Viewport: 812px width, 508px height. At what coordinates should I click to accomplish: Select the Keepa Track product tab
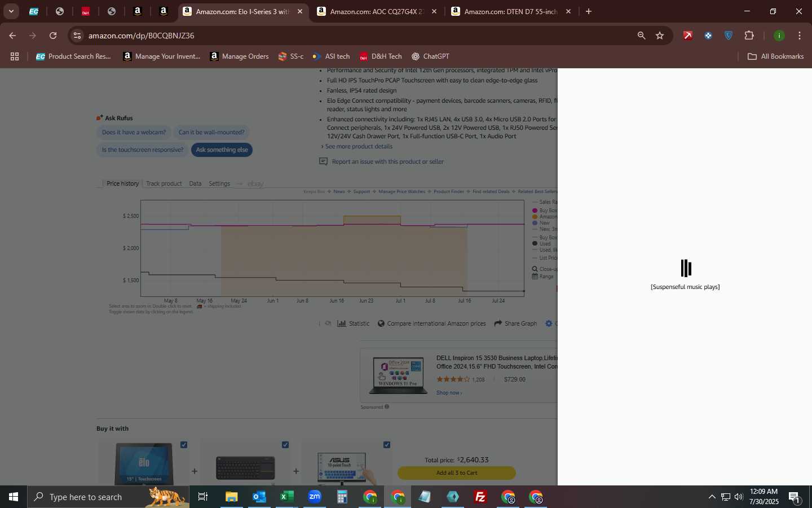click(164, 183)
